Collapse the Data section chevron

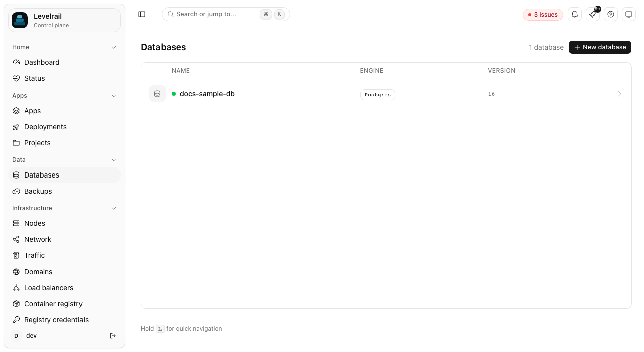(x=114, y=160)
